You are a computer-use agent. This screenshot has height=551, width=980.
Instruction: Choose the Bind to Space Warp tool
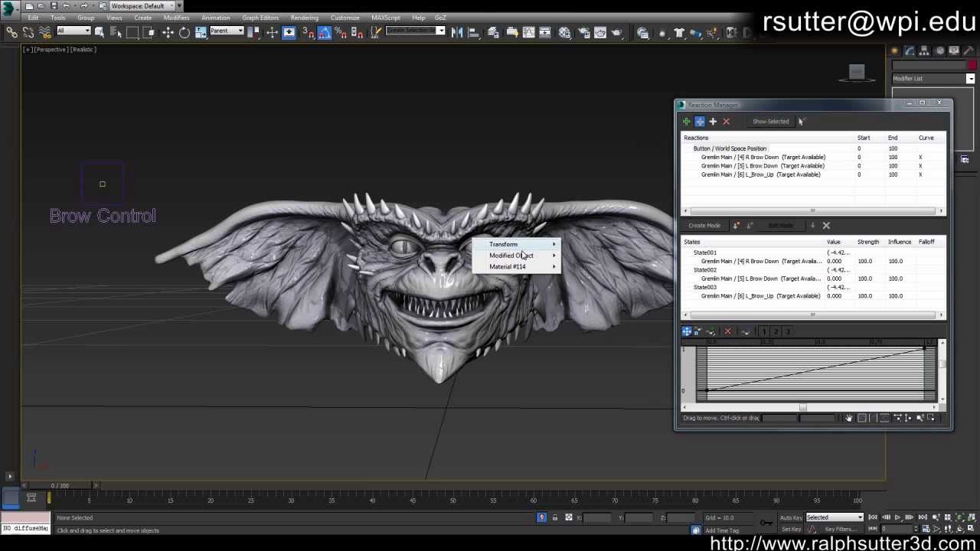[44, 32]
